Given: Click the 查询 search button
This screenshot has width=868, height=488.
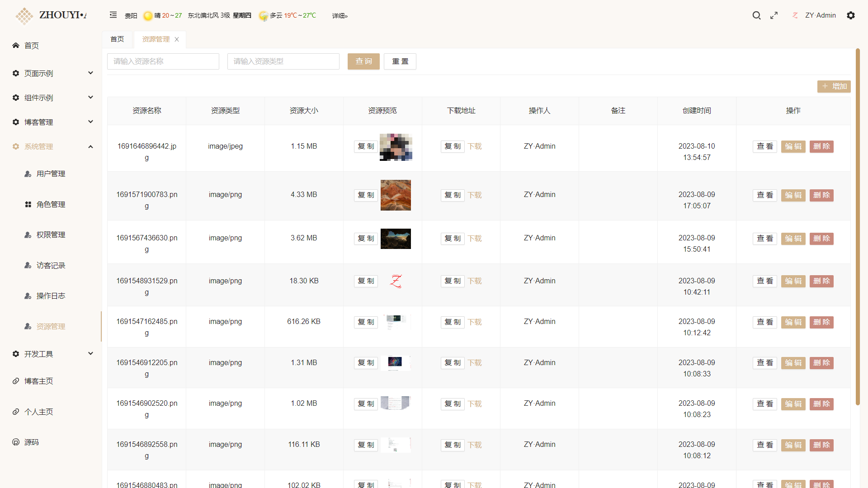Looking at the screenshot, I should (x=363, y=61).
